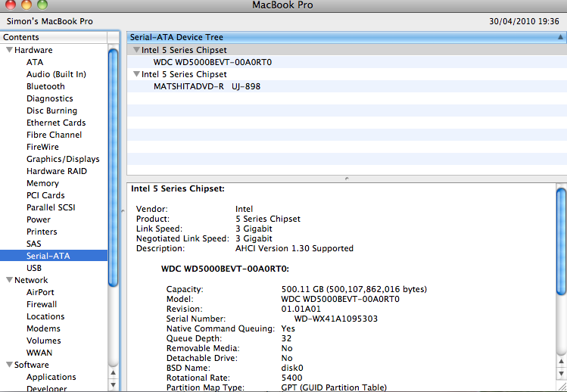The width and height of the screenshot is (567, 392).
Task: Click serial number WD-WX41A1095303
Action: tap(335, 319)
